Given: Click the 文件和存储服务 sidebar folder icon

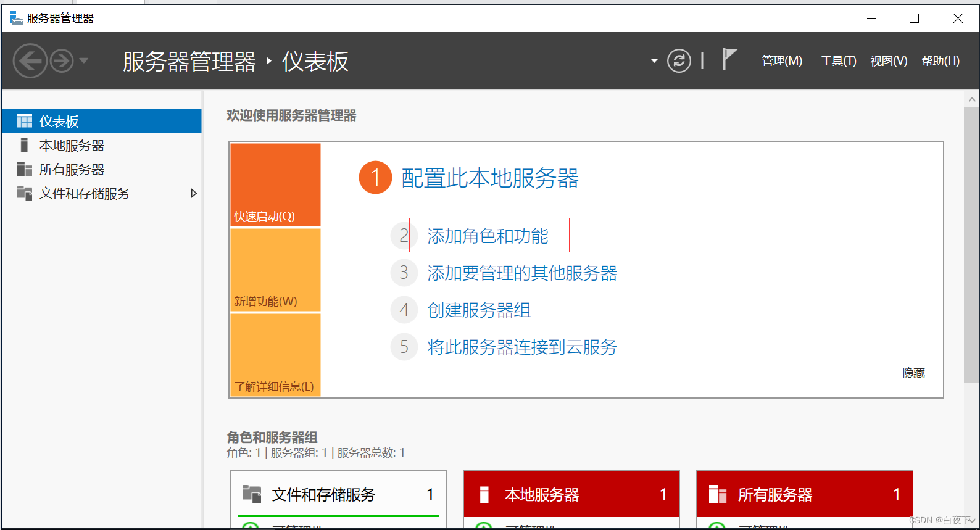Looking at the screenshot, I should pos(25,193).
